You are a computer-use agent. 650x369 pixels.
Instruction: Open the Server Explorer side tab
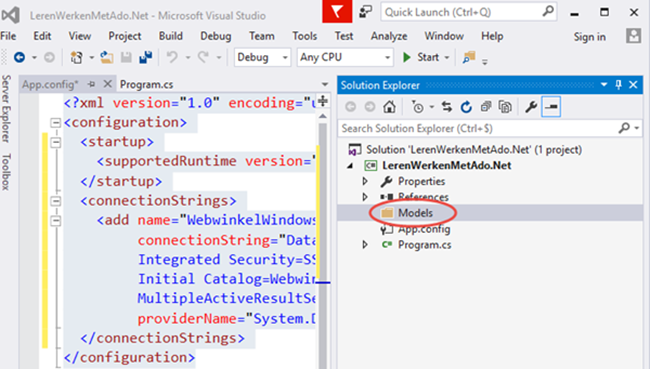coord(6,109)
